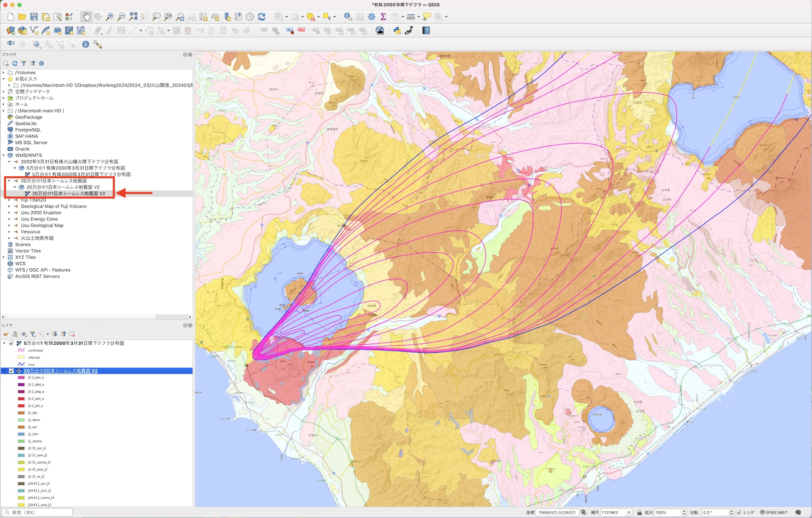
Task: Select 火山土地条件図 connection
Action: click(x=37, y=238)
